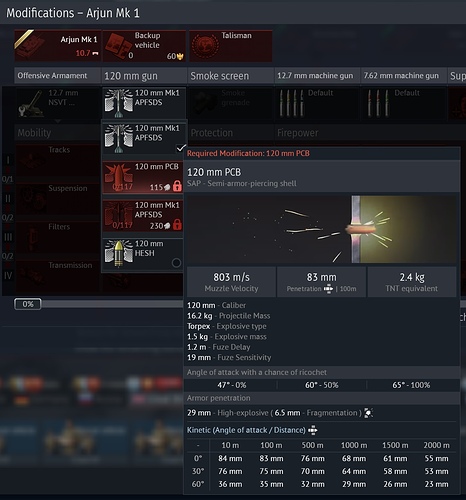Click the 2.4 kg TNT equivalent stat
Screen dimensions: 466x500
coord(412,282)
